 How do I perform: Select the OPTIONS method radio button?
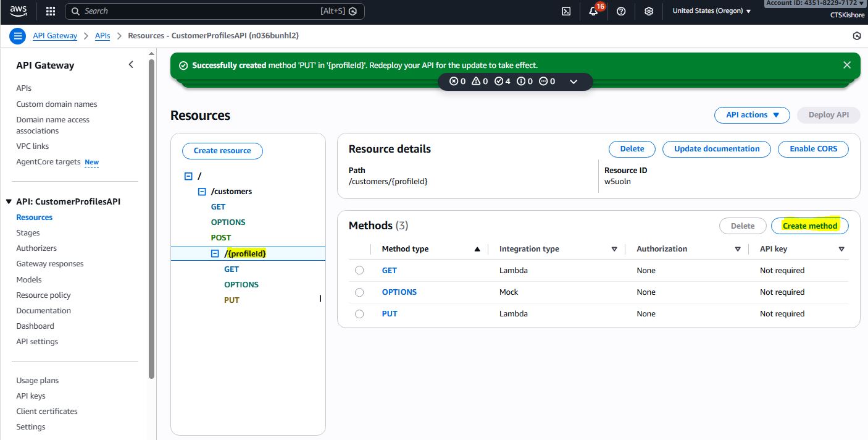click(x=359, y=292)
